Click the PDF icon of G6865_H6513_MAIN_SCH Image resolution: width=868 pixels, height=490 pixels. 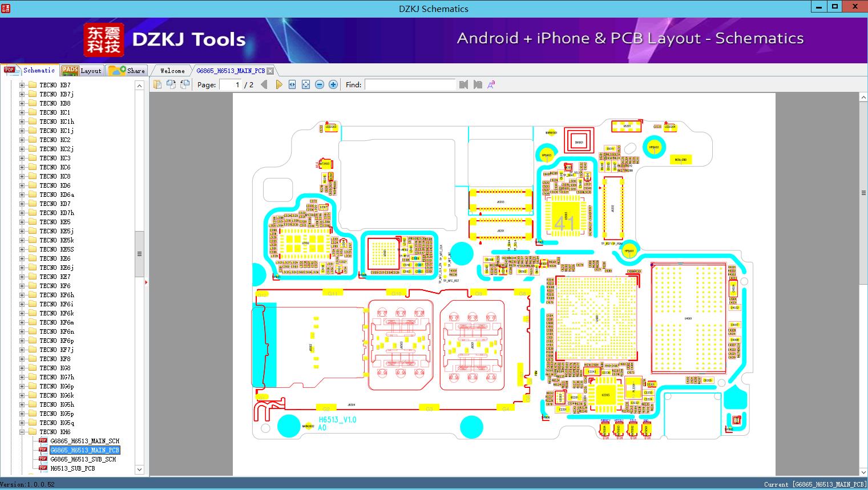click(x=43, y=441)
